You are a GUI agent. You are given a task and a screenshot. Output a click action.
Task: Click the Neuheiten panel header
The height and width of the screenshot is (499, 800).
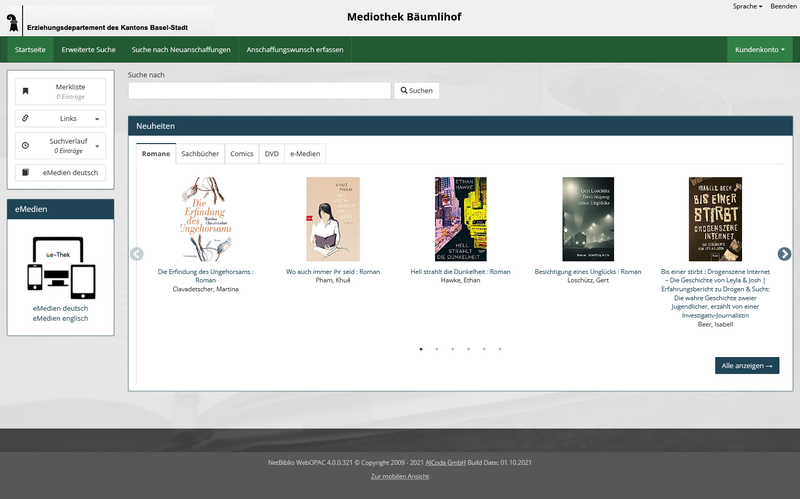pos(461,126)
